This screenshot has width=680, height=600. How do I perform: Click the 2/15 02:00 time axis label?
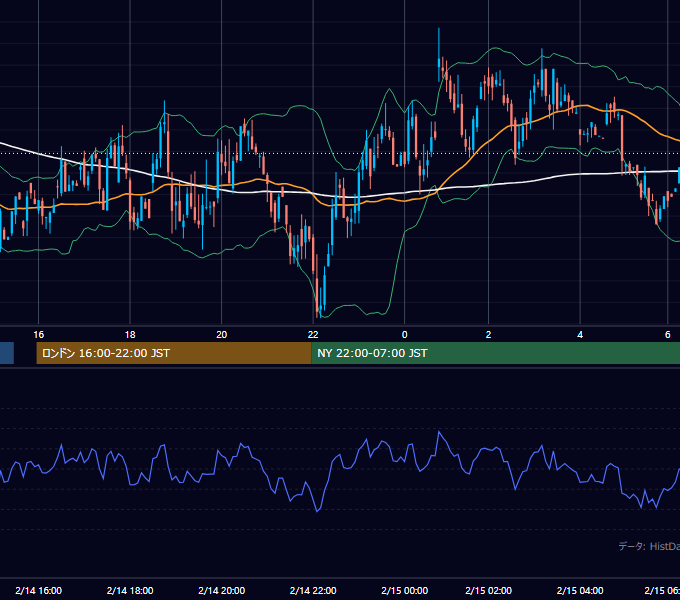pos(489,590)
